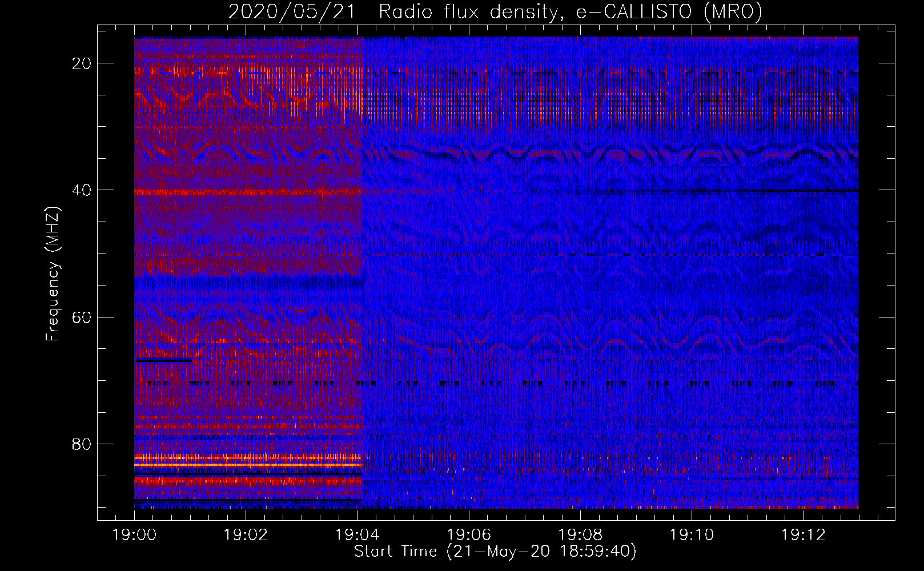Screen dimensions: 924x571
Task: Click the 80 MHz frequency tick label
Action: [x=82, y=444]
